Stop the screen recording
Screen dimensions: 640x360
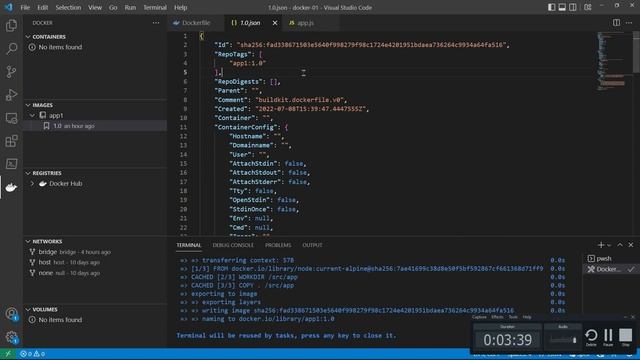pos(625,336)
